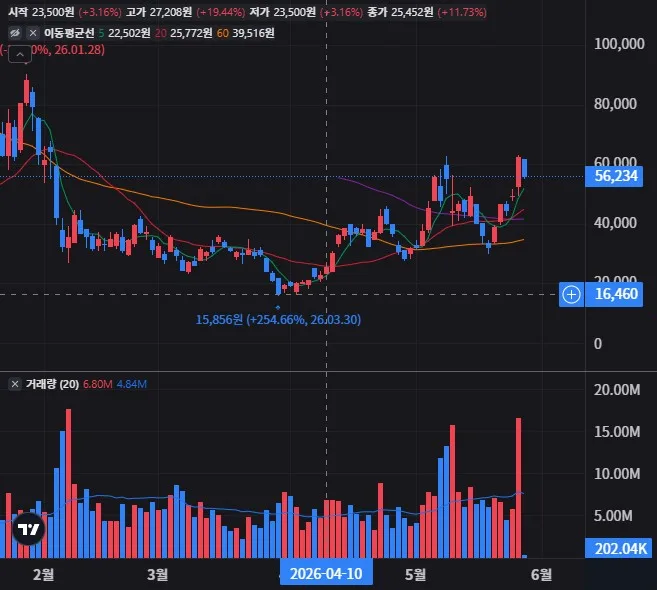Click the 고가 27,208원 high price text
Screen dimensions: 657x590
pyautogui.click(x=159, y=12)
